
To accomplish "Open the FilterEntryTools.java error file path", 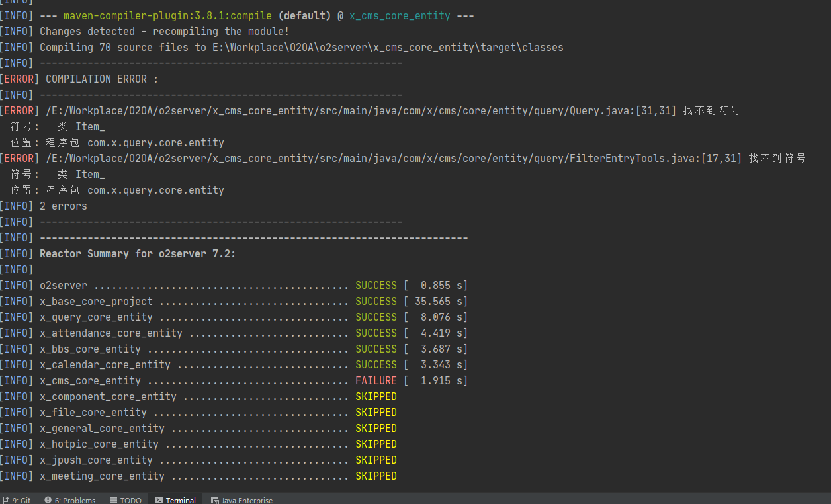I will click(x=394, y=158).
